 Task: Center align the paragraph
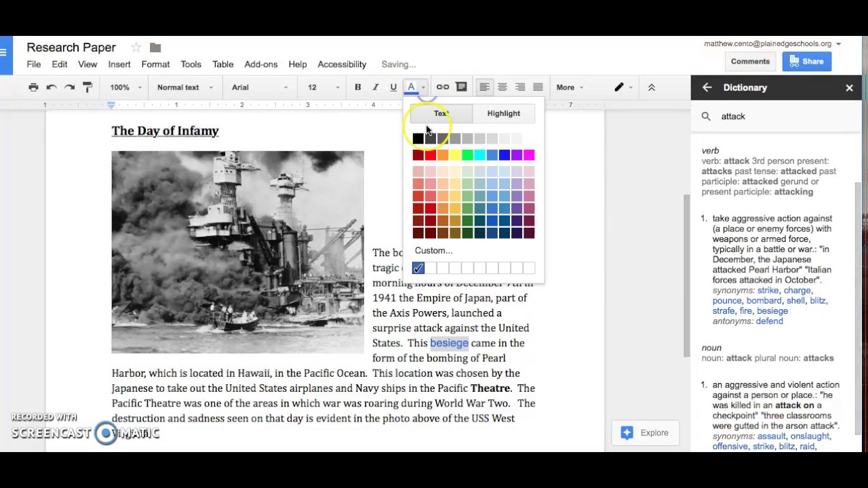(502, 87)
